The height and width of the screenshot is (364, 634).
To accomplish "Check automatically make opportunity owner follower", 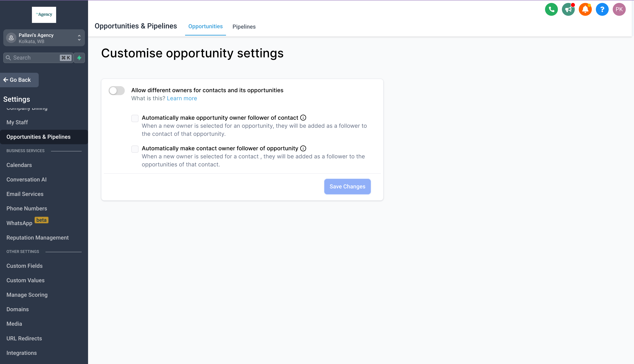I will (x=135, y=118).
